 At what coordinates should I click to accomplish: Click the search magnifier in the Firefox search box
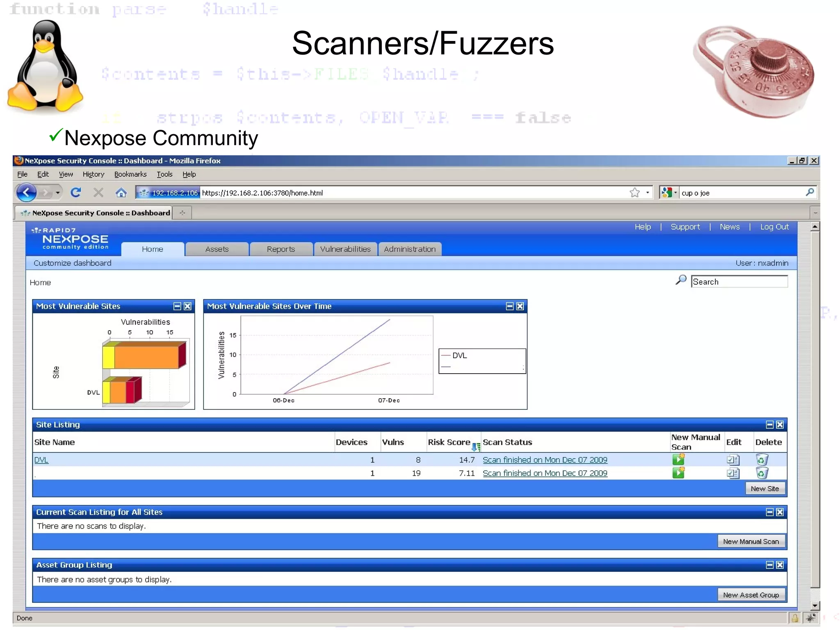pyautogui.click(x=810, y=192)
